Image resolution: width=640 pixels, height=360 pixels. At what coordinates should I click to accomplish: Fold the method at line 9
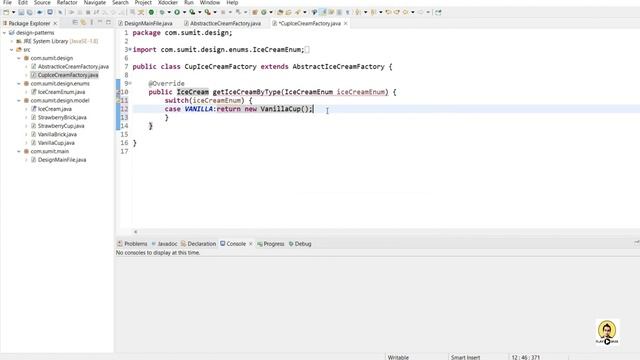coord(130,84)
